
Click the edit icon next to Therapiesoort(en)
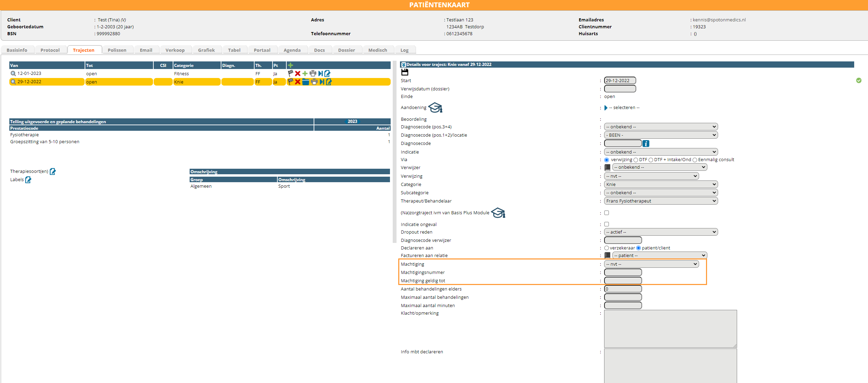[53, 171]
